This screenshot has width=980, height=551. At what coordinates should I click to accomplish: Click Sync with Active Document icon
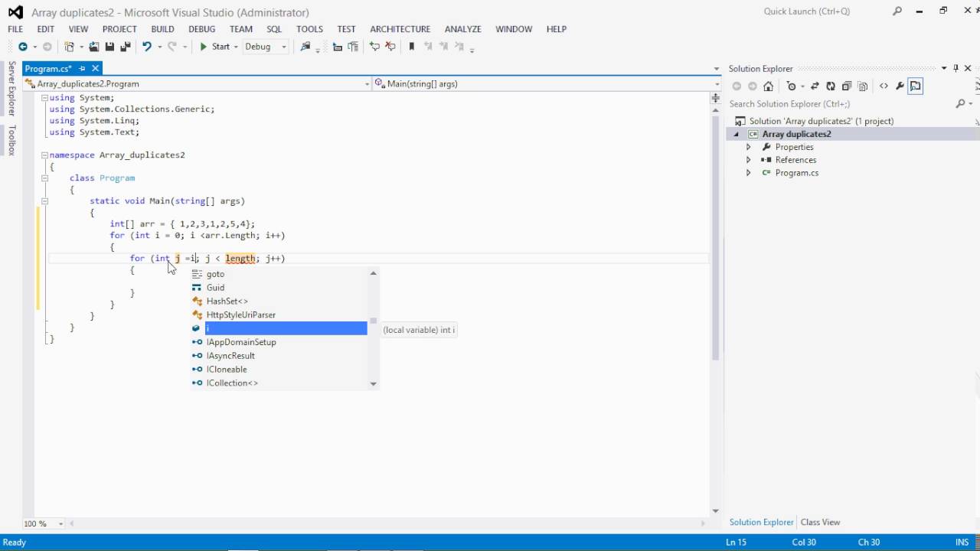point(815,86)
